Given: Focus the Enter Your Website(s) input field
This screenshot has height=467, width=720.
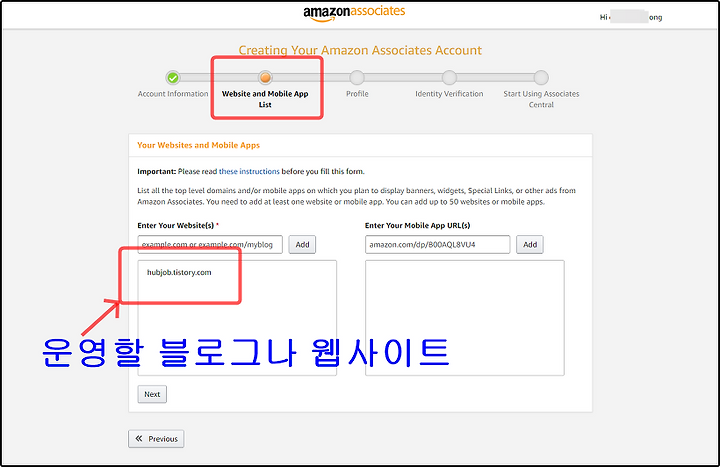Looking at the screenshot, I should (x=210, y=244).
